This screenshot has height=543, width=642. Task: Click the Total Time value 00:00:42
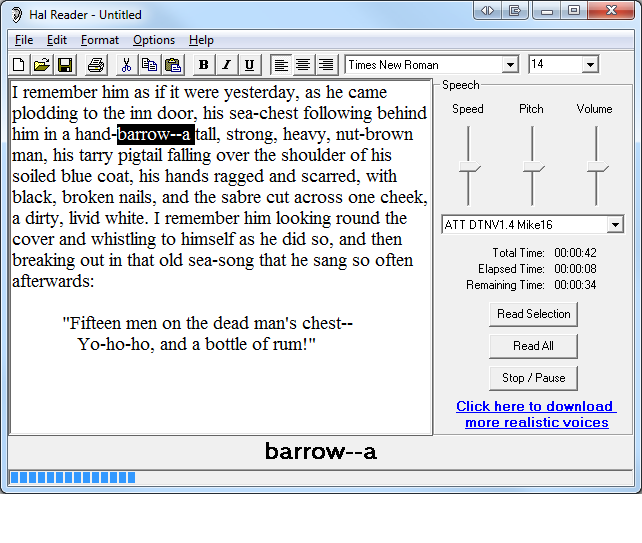[x=575, y=253]
